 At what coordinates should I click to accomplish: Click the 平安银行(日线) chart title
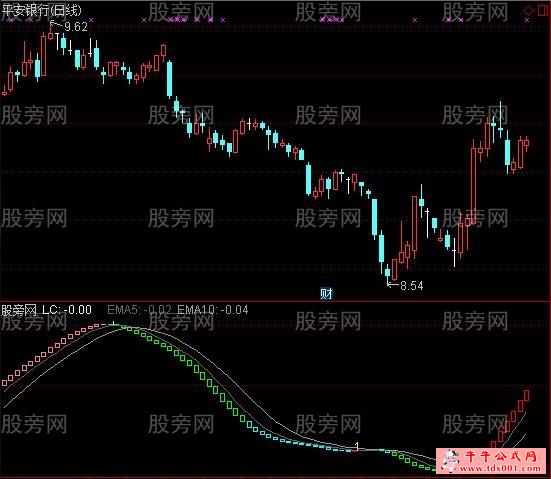coord(41,10)
